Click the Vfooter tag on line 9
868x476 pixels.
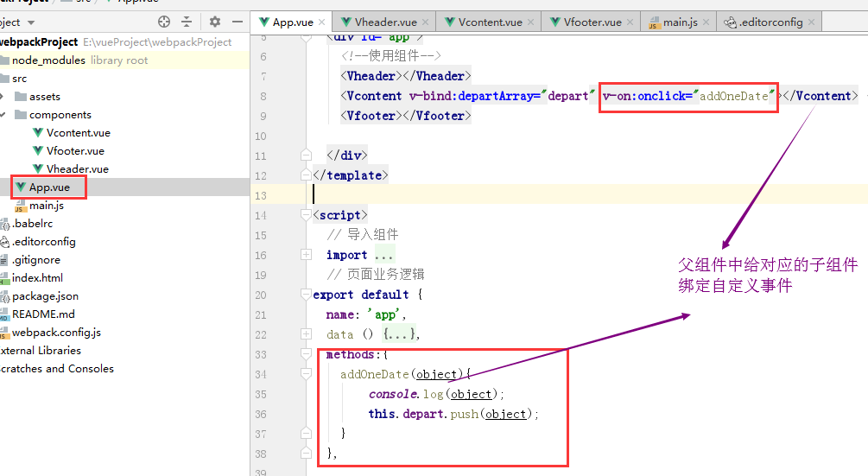click(406, 116)
